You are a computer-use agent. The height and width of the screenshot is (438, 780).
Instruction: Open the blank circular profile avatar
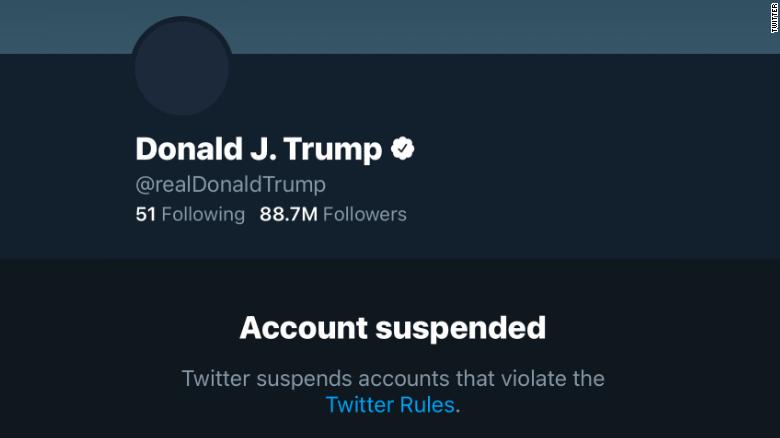[x=182, y=67]
